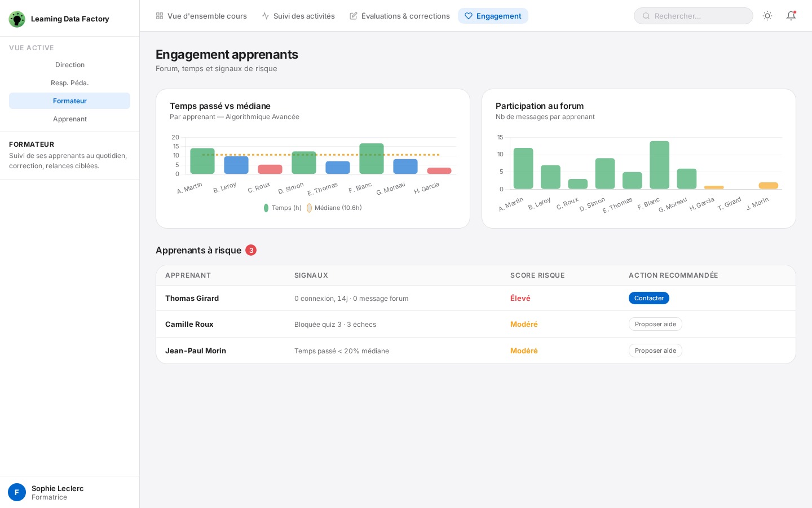Click Sophie Leclerc's avatar badge
Screen dimensions: 812x508
click(x=17, y=492)
